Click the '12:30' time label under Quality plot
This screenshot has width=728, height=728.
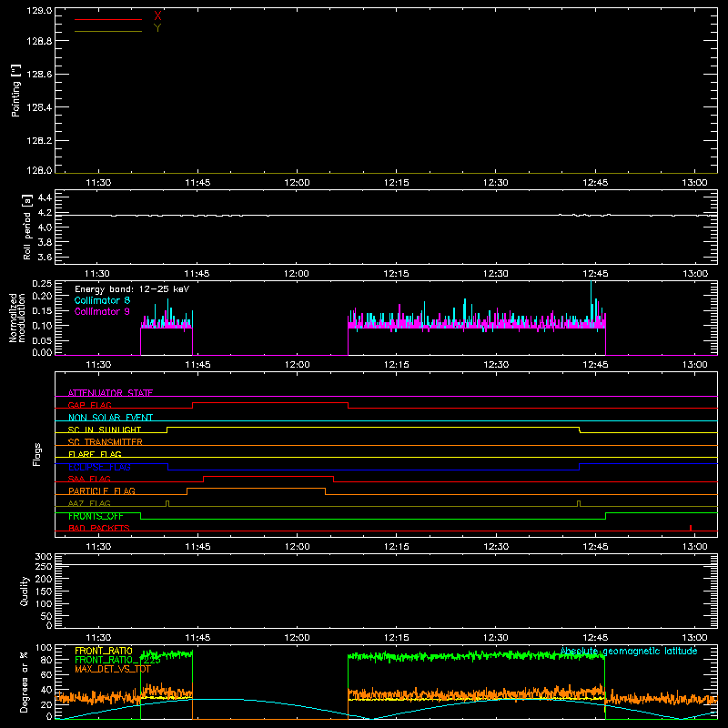[x=496, y=638]
